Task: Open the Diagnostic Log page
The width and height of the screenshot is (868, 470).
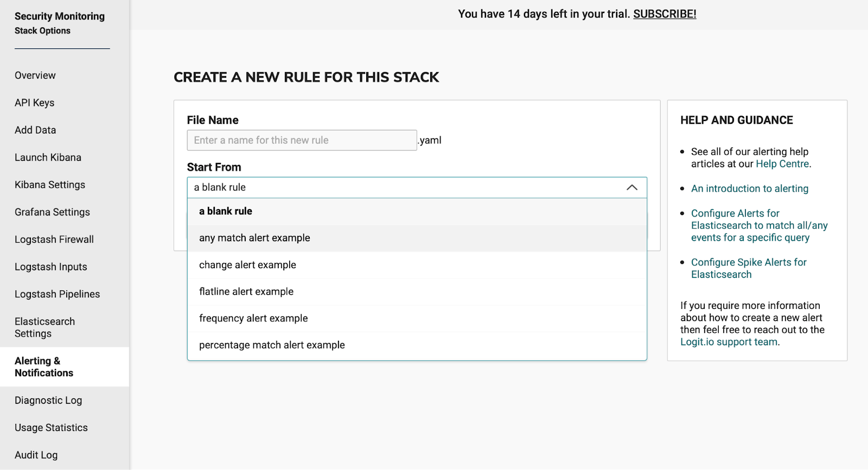Action: tap(48, 401)
